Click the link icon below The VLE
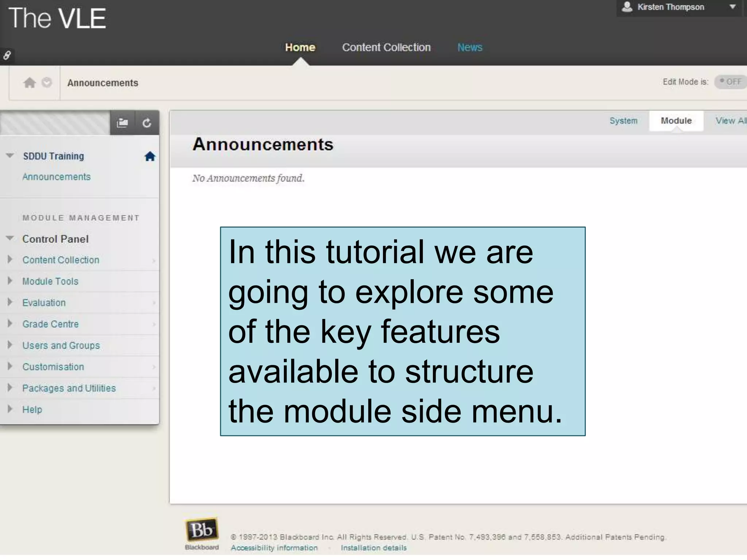This screenshot has width=747, height=560. tap(7, 55)
